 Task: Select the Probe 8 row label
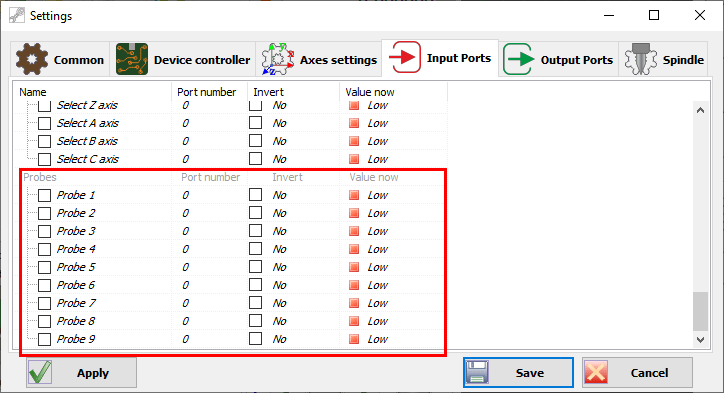(x=76, y=321)
